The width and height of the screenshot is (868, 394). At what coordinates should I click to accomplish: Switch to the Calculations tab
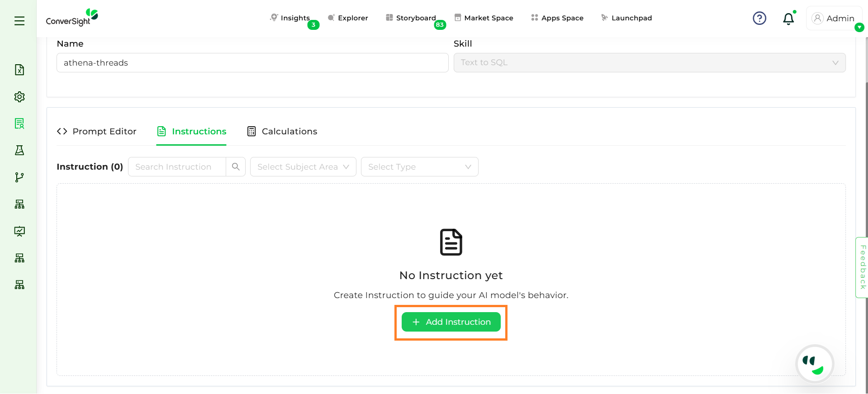[x=282, y=132]
